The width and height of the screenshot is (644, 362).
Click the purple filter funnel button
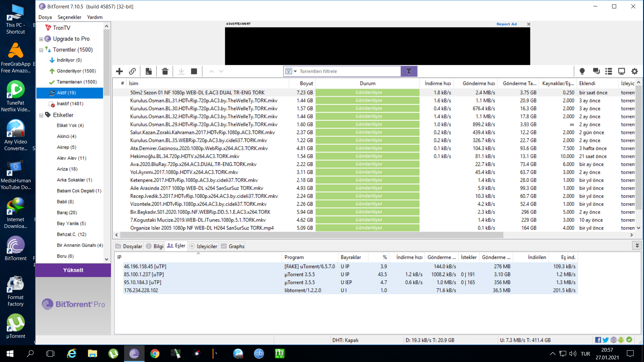(x=409, y=71)
